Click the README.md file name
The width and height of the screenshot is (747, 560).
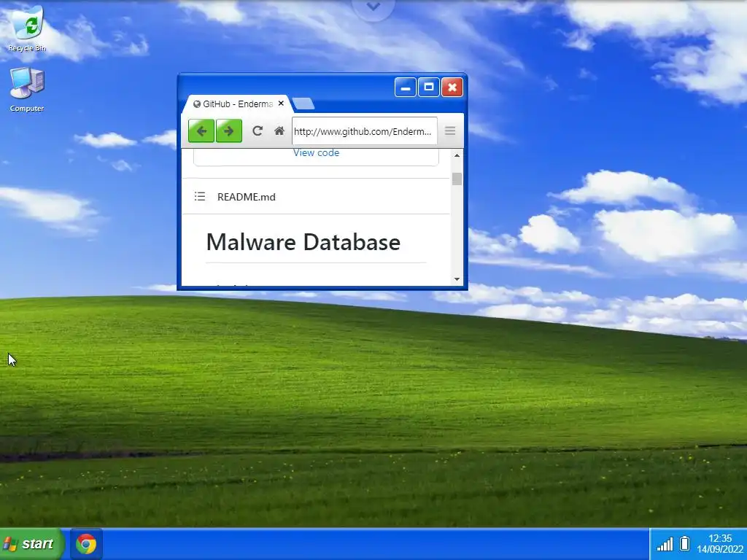coord(247,197)
